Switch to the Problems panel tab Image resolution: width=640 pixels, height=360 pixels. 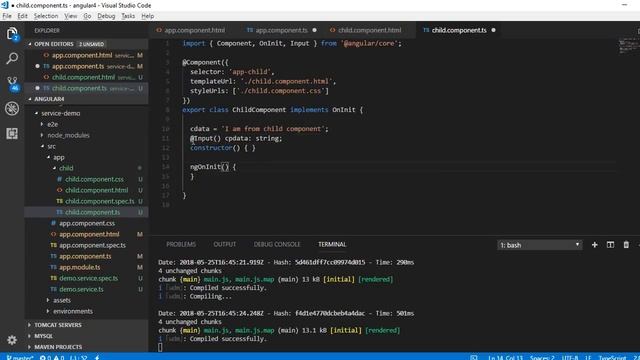pyautogui.click(x=181, y=244)
